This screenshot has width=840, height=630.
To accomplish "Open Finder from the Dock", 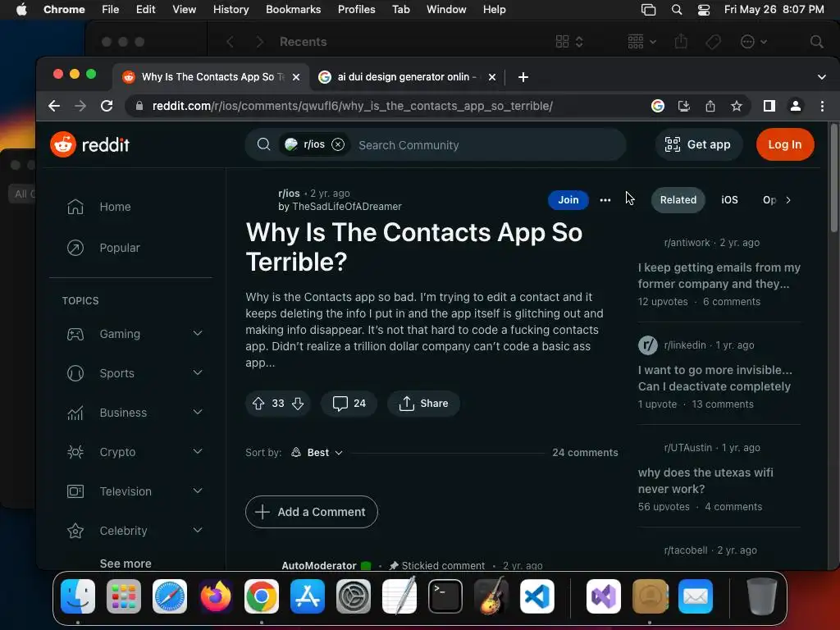I will [x=78, y=596].
